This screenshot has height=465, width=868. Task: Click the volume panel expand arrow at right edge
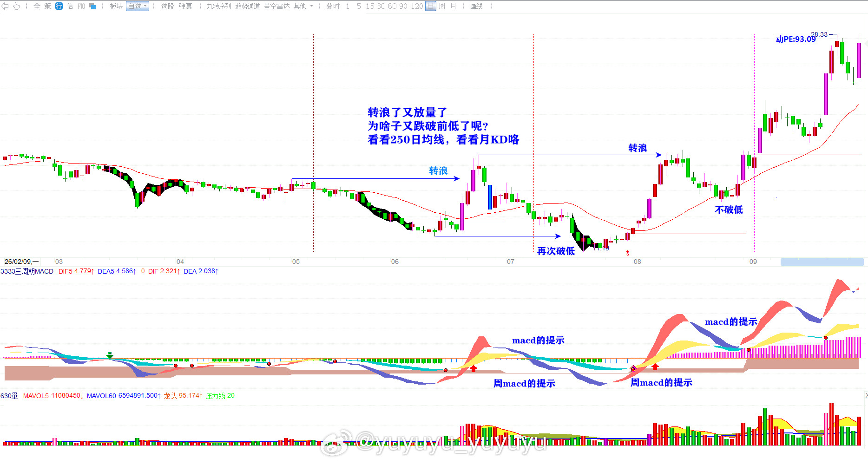[866, 396]
